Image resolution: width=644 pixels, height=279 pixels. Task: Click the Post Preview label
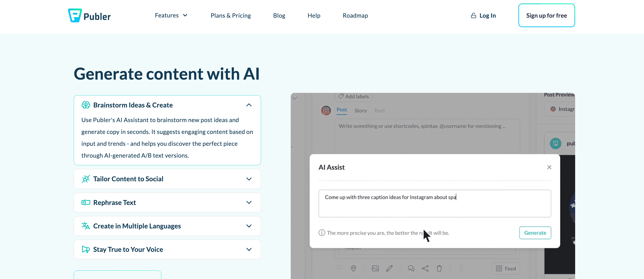(559, 95)
